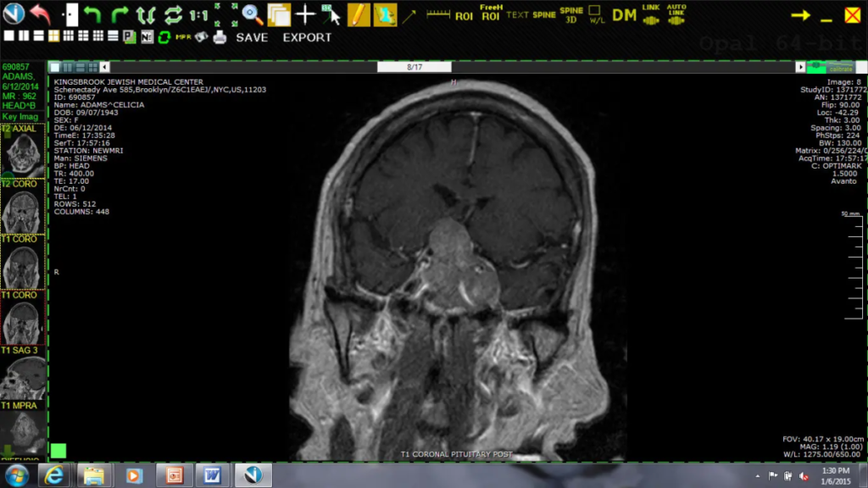Set two-column screen layout
This screenshot has height=488, width=868.
click(x=24, y=36)
